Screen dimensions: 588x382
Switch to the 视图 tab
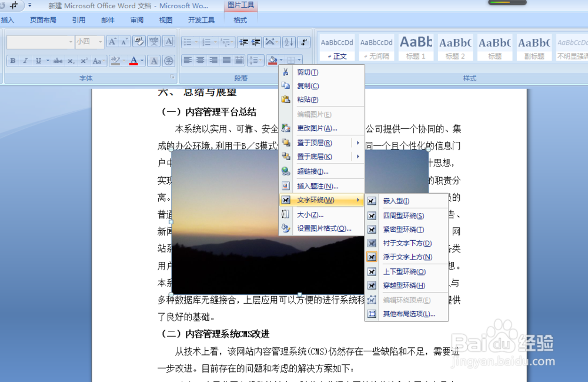(166, 20)
